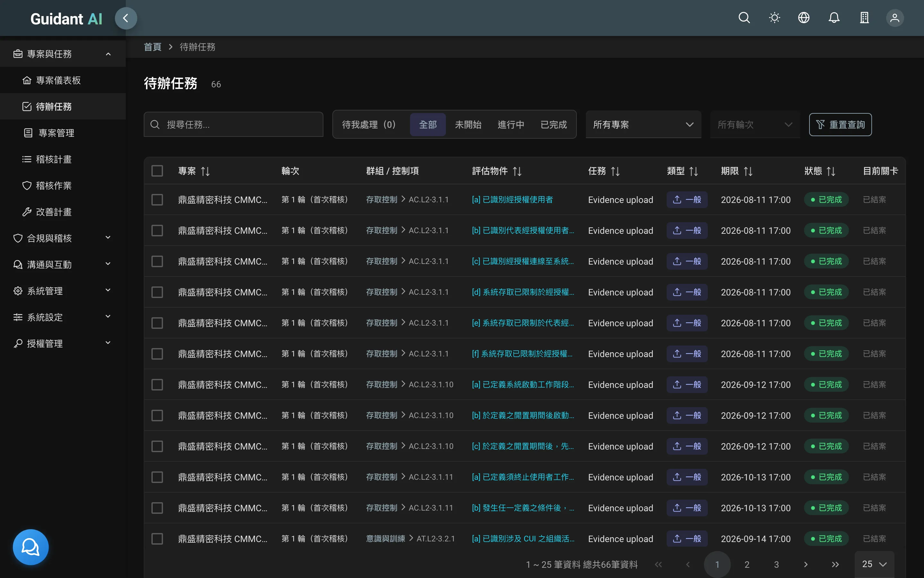This screenshot has height=578, width=924.
Task: Open the chat support bubble
Action: click(30, 547)
